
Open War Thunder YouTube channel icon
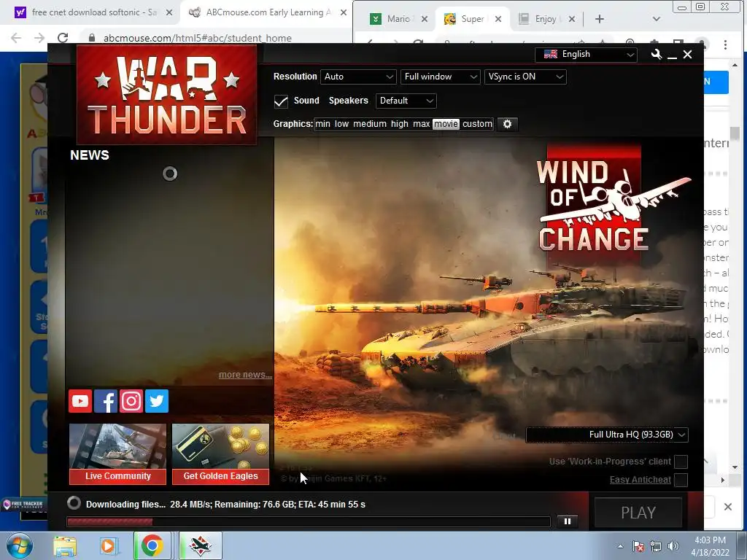(x=80, y=401)
